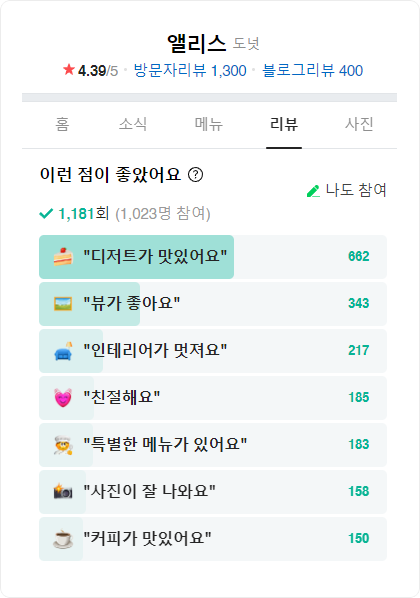The height and width of the screenshot is (598, 420).
Task: Select the 디저트가 맛있어요 bar with 662 votes
Action: coord(213,257)
